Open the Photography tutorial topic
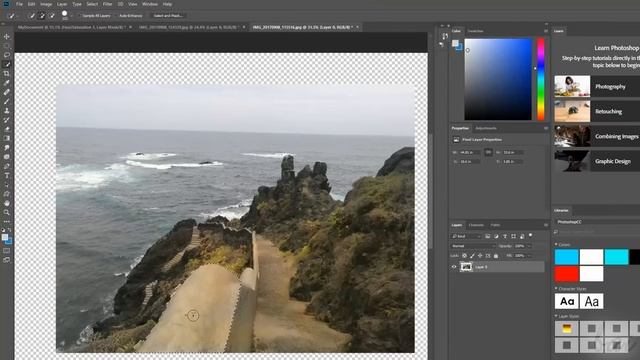Screen dimensions: 640x360 597,86
